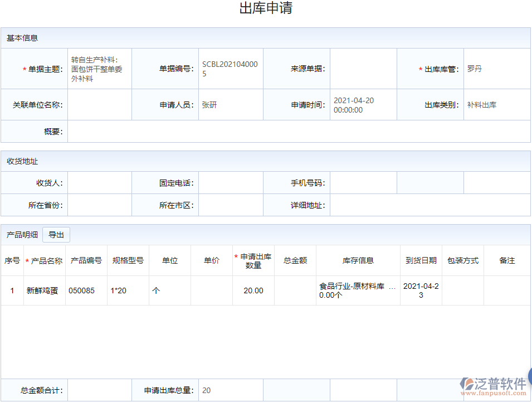The height and width of the screenshot is (402, 532).
Task: Click the 申请人员 field showing 张研
Action: pos(231,104)
